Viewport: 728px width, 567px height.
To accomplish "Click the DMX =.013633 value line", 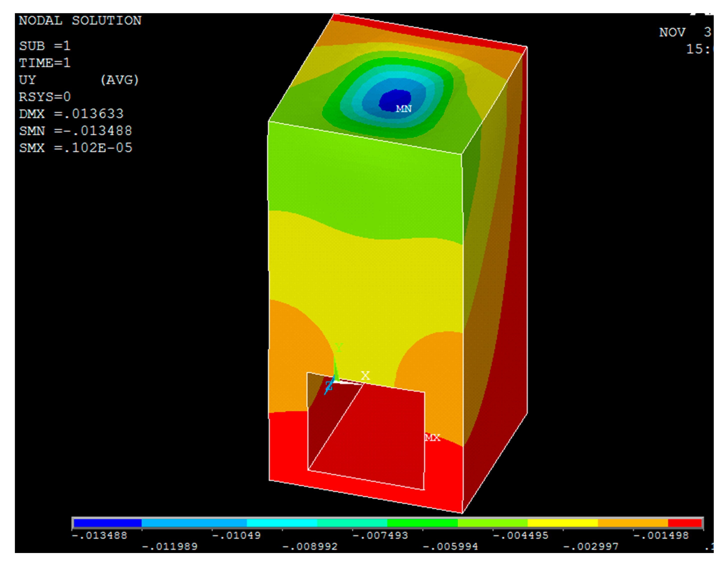I will (71, 114).
